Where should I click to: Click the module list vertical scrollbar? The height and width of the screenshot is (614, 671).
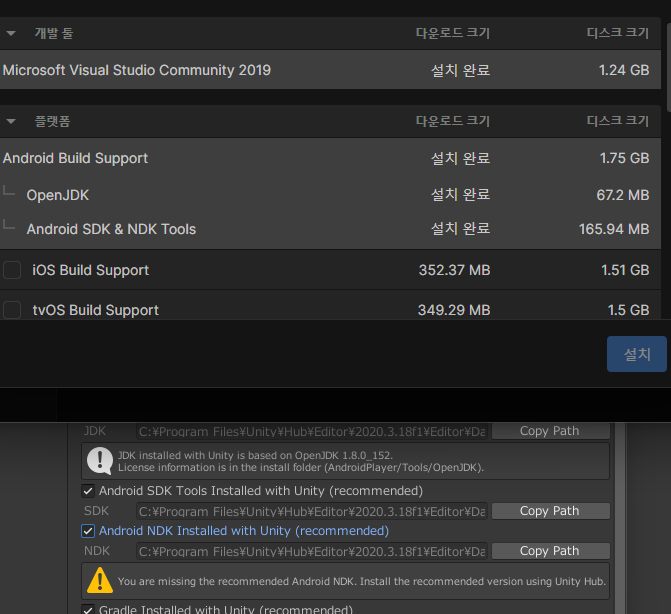tap(668, 68)
